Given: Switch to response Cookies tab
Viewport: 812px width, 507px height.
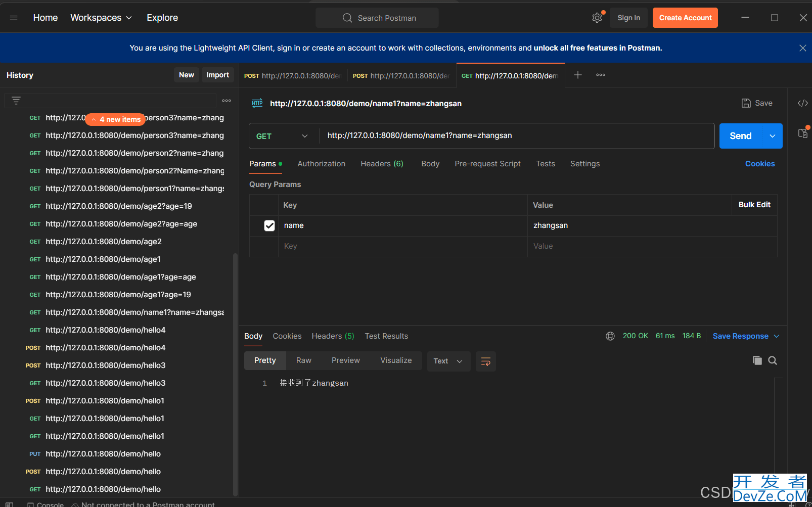Looking at the screenshot, I should [287, 336].
